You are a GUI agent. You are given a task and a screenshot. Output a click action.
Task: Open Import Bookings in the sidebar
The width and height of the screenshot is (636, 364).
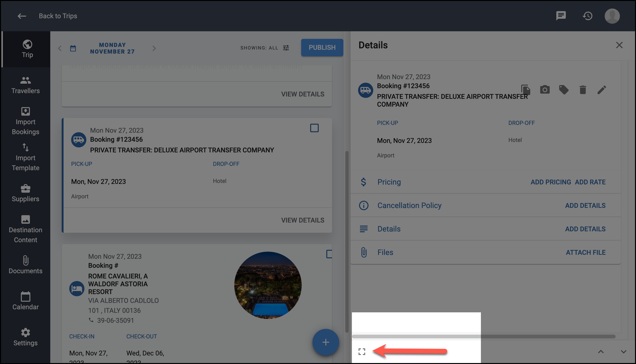click(26, 121)
